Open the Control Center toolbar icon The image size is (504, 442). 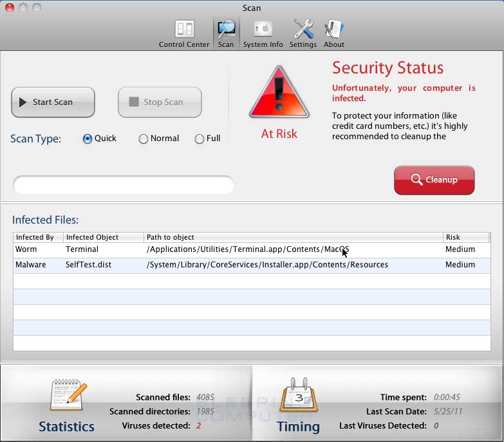tap(184, 30)
